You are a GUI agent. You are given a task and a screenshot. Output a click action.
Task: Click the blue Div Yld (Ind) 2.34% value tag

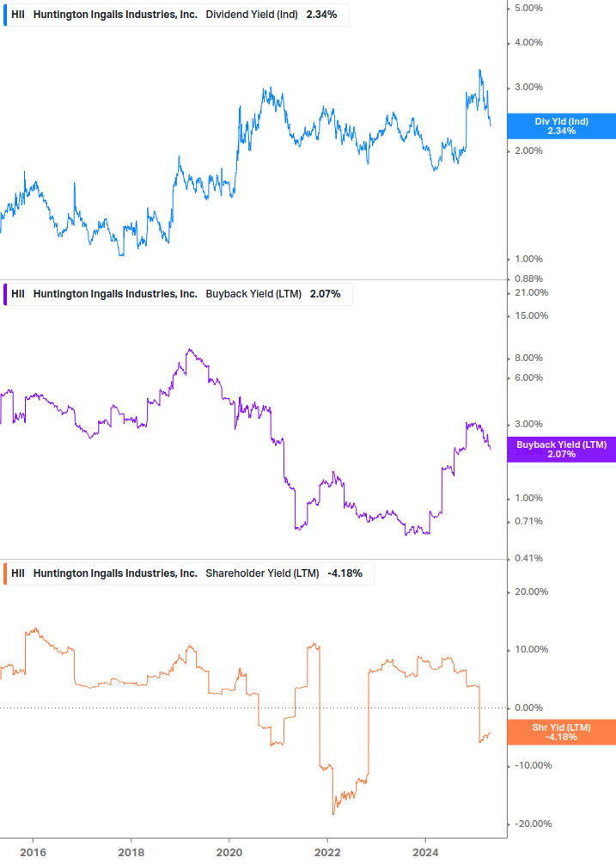point(562,126)
